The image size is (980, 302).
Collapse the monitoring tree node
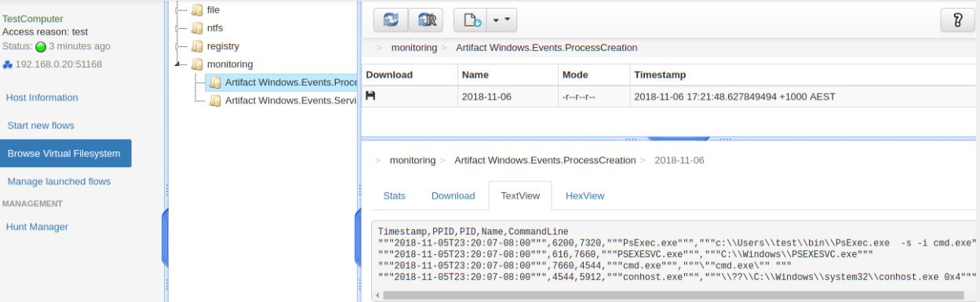click(177, 64)
